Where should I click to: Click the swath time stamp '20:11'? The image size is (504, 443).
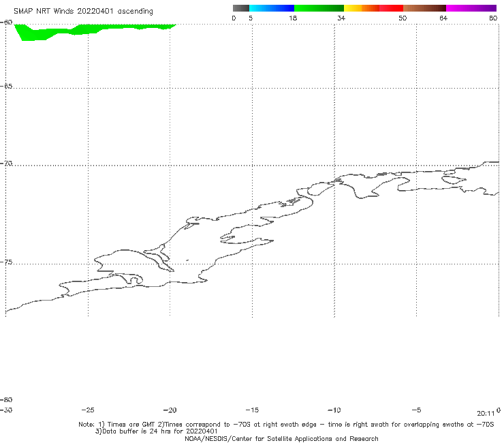click(x=486, y=414)
